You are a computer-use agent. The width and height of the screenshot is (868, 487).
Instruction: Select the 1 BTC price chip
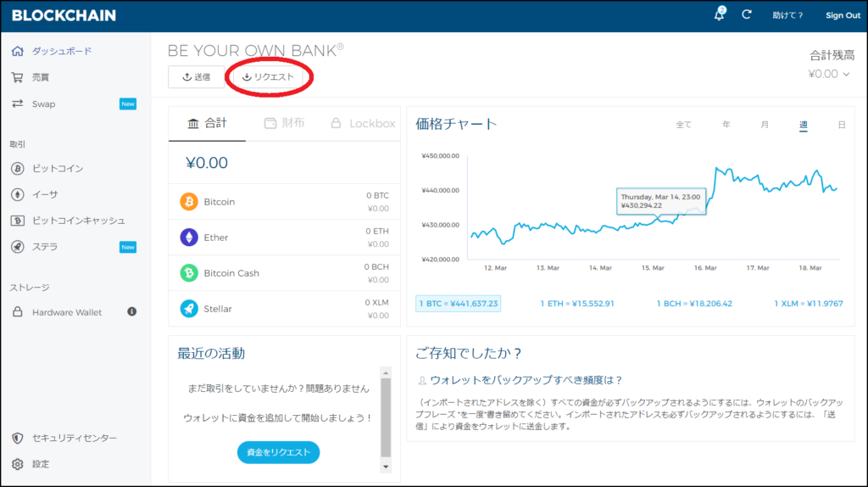pyautogui.click(x=459, y=304)
